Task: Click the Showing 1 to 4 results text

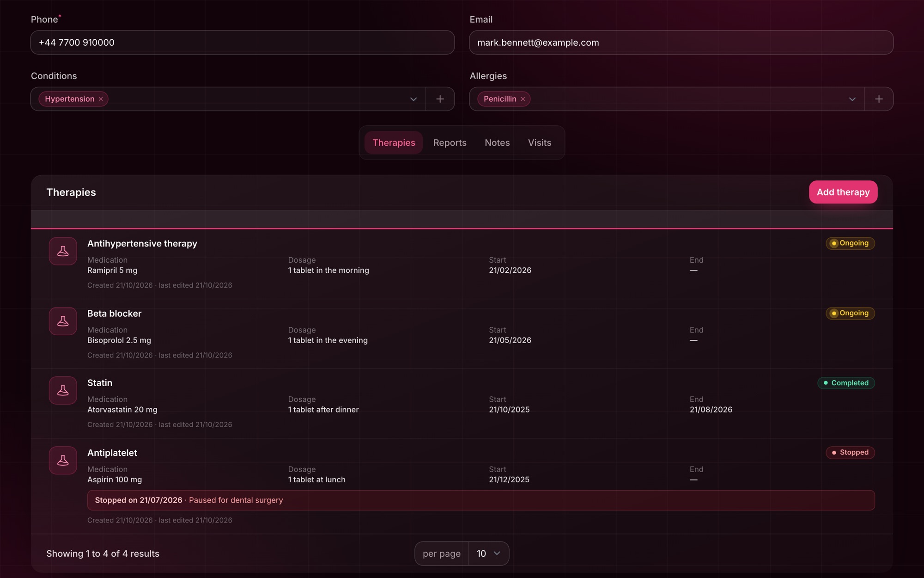Action: point(103,553)
